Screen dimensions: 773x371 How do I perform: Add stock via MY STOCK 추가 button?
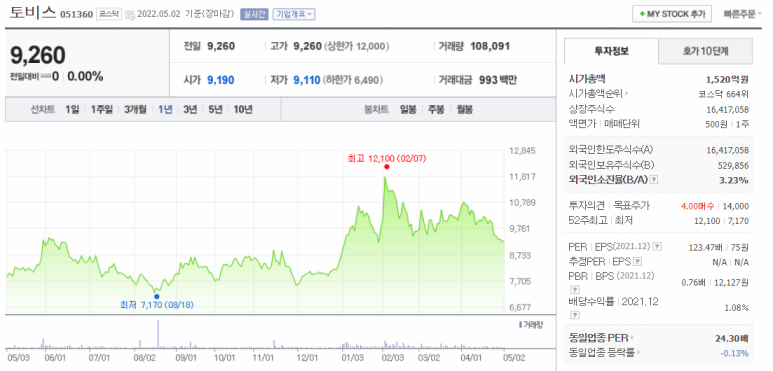[672, 14]
